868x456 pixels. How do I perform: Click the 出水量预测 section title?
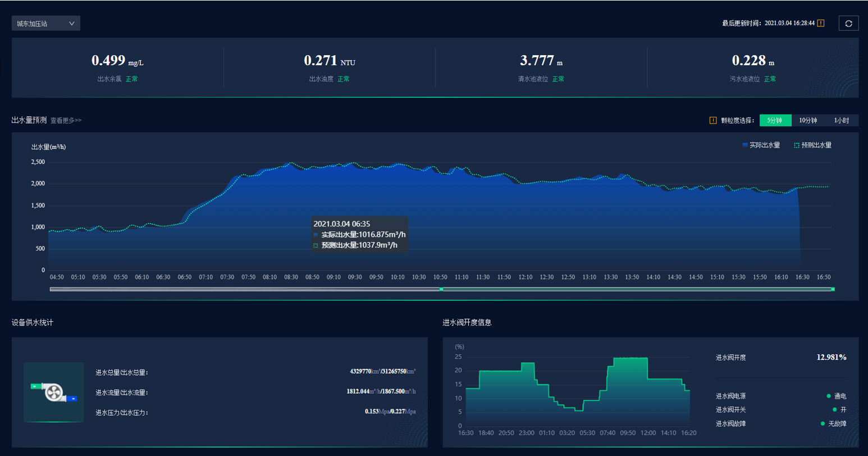29,120
